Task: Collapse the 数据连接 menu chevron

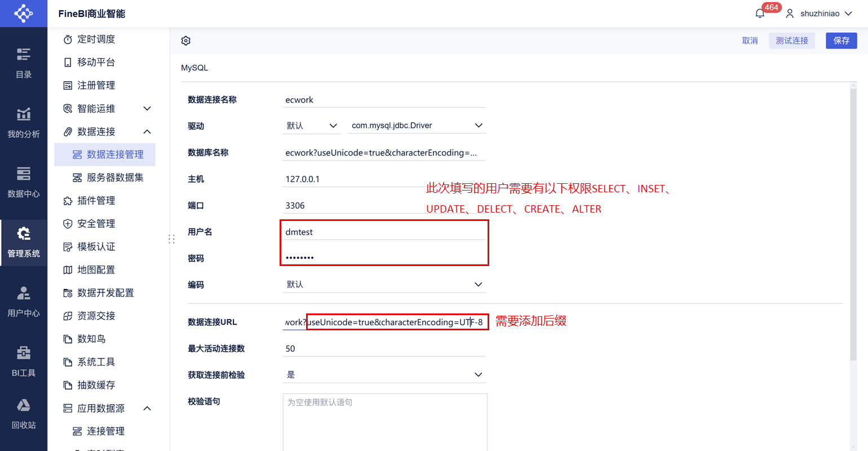Action: pyautogui.click(x=147, y=131)
